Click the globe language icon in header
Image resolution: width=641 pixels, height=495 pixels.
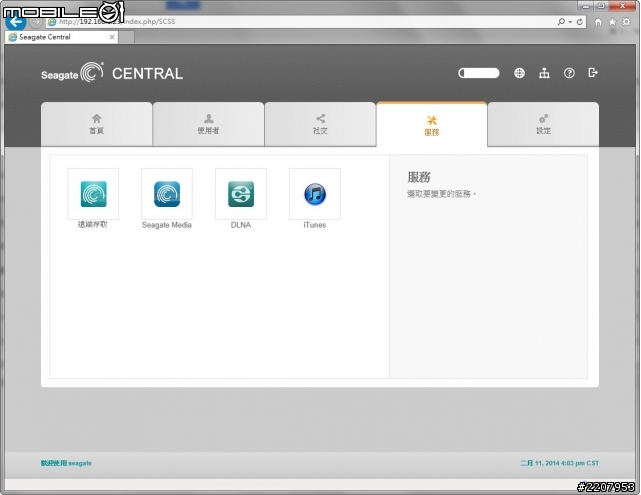click(x=519, y=73)
